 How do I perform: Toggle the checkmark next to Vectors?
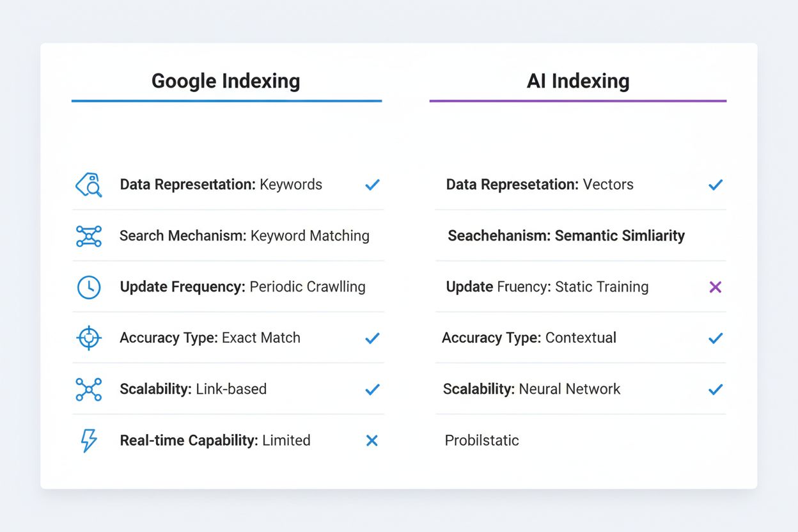716,185
